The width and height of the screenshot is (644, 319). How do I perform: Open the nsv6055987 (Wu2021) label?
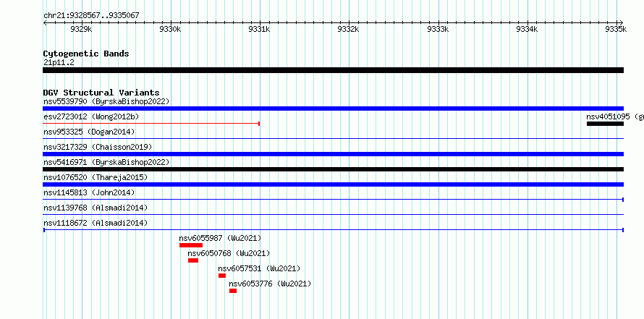coord(220,238)
